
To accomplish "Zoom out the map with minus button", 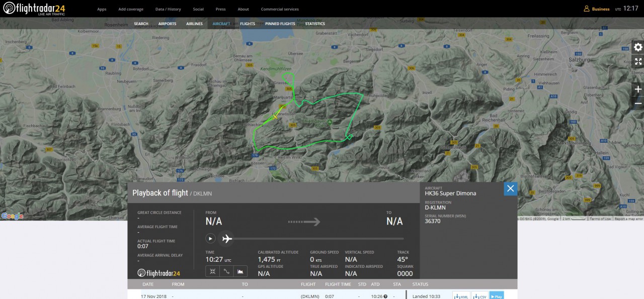I will pyautogui.click(x=638, y=103).
